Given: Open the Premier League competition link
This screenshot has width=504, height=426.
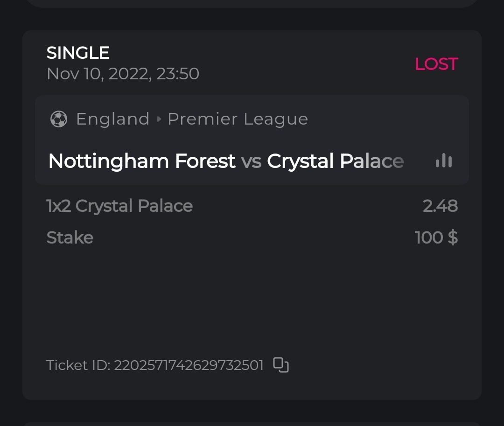Looking at the screenshot, I should pos(238,119).
